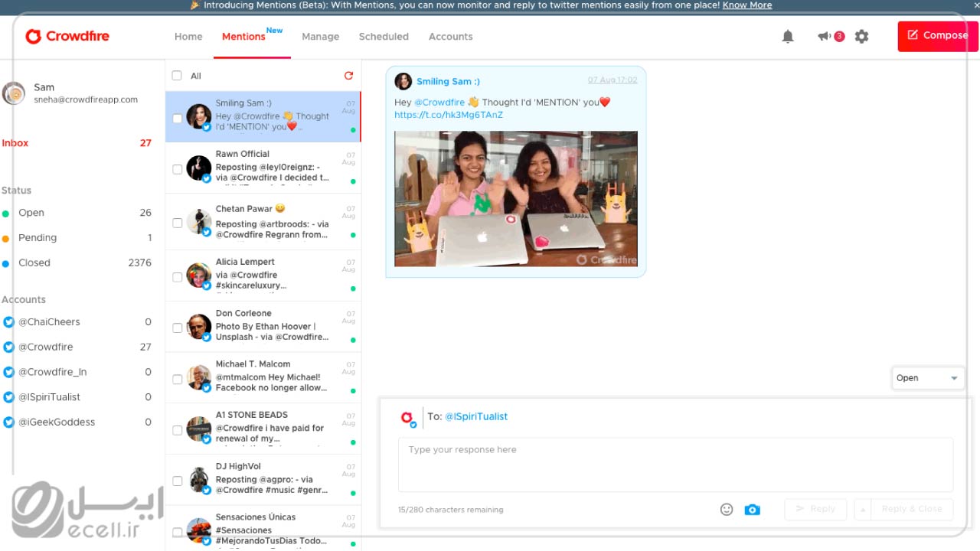Open the Manage tab
980x551 pixels.
tap(321, 37)
